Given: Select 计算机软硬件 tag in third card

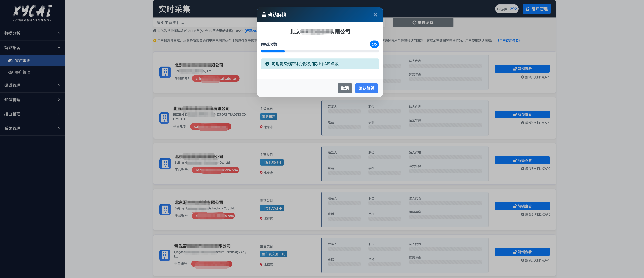Looking at the screenshot, I should pyautogui.click(x=272, y=162).
